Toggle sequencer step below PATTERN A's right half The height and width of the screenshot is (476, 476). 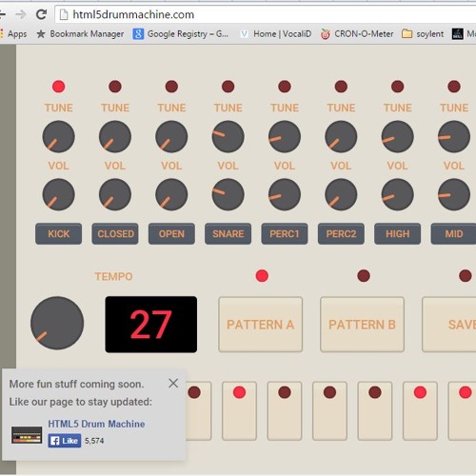(x=285, y=411)
